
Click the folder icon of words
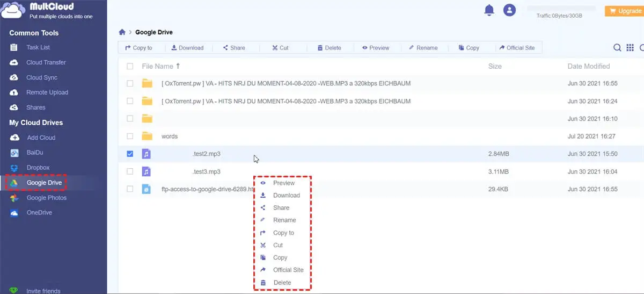coord(147,136)
